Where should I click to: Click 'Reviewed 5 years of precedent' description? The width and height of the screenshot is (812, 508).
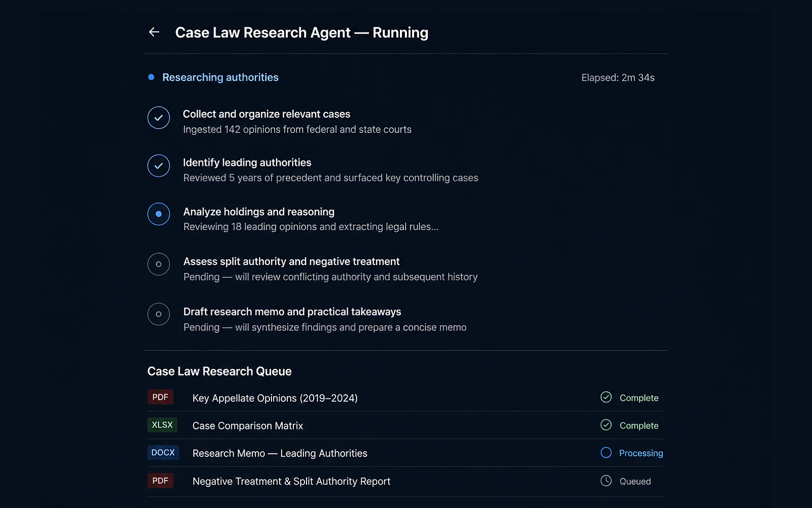click(x=330, y=178)
